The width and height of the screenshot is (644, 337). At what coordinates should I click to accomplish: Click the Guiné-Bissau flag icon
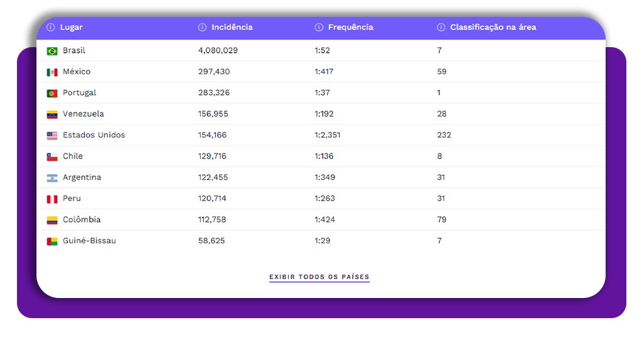(x=52, y=241)
